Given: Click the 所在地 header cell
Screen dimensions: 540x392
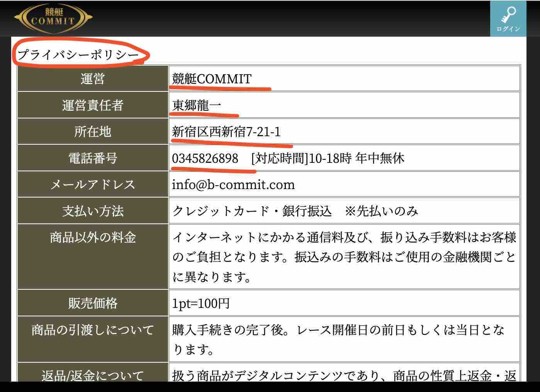Looking at the screenshot, I should (x=93, y=132).
